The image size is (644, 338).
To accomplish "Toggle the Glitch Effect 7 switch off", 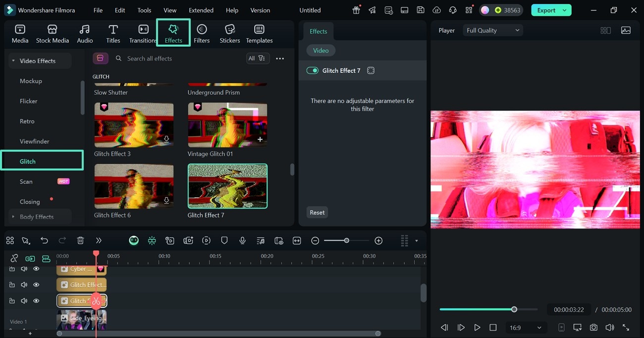I will coord(313,70).
